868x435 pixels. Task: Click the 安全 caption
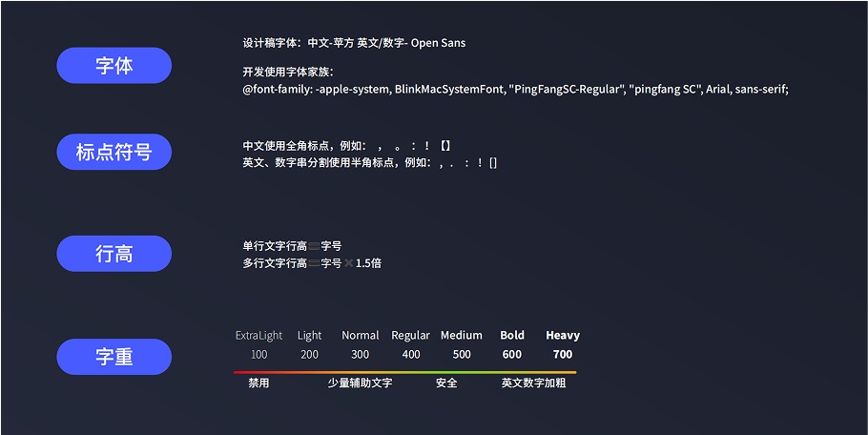pyautogui.click(x=446, y=383)
